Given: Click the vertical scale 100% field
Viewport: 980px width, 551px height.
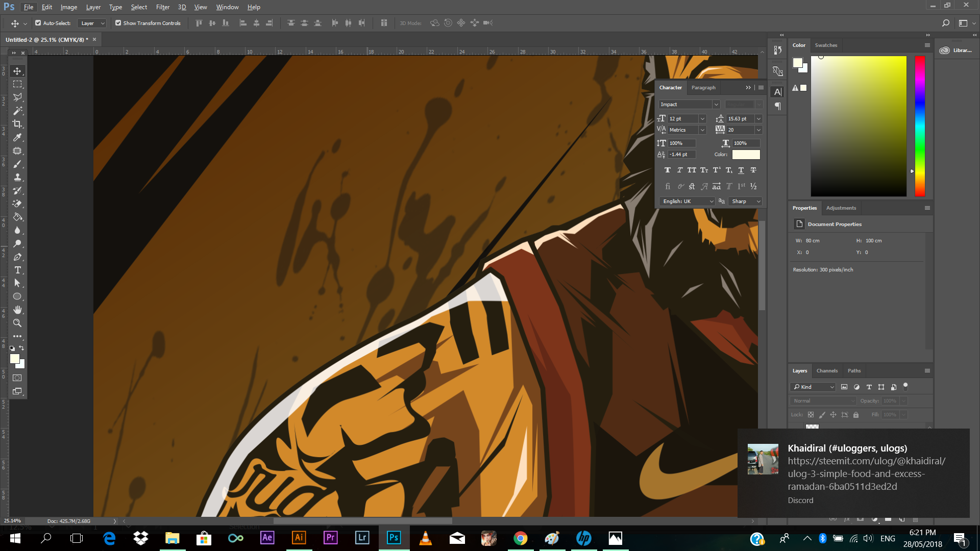Looking at the screenshot, I should coord(682,143).
